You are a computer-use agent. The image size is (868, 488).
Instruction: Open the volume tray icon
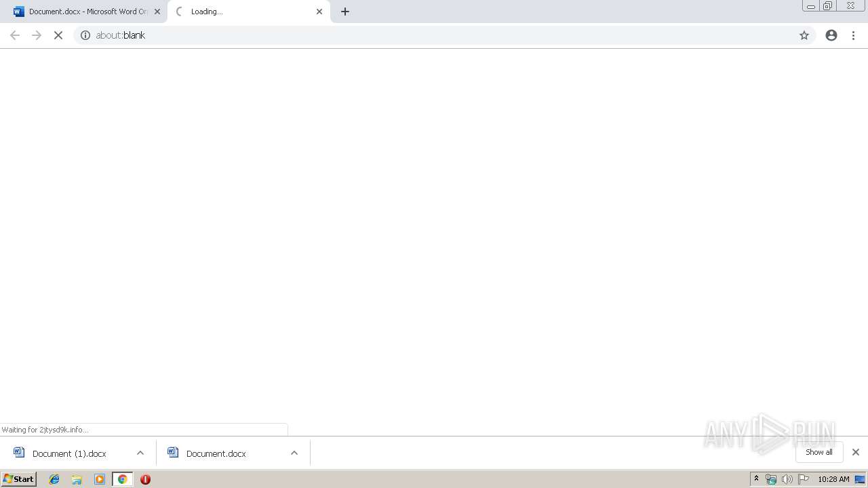coord(787,479)
